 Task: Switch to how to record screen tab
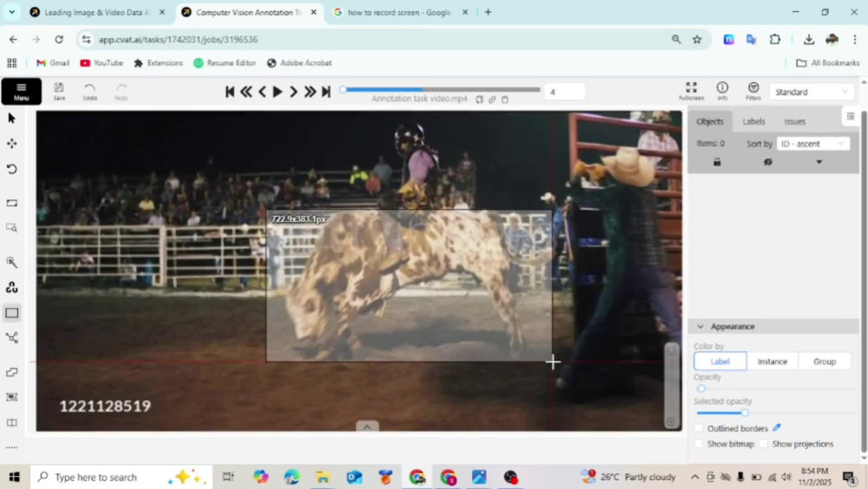click(x=400, y=12)
